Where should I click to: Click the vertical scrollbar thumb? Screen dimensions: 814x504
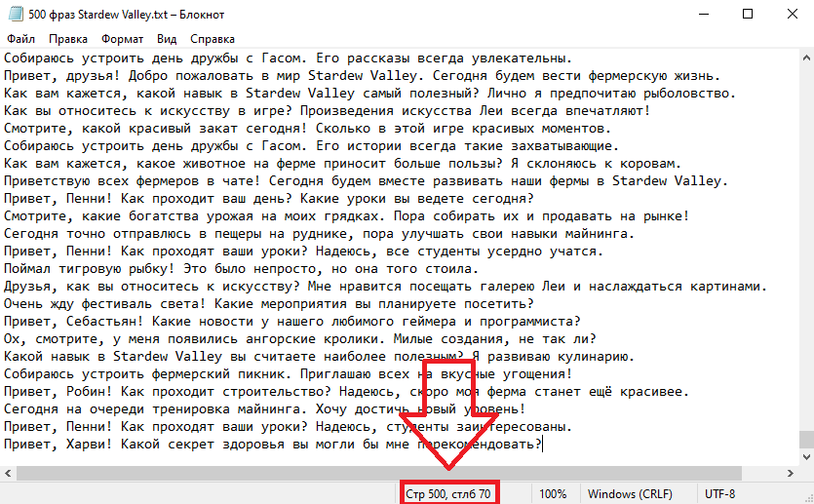[805, 440]
